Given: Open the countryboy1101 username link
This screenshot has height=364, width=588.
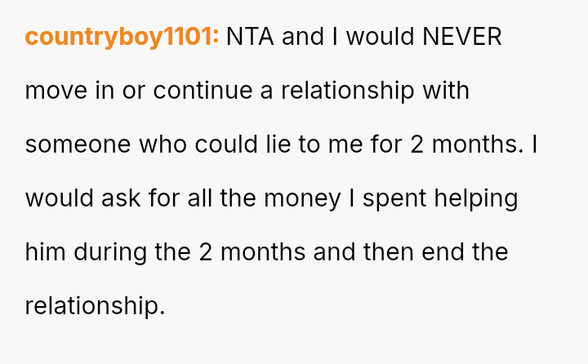Looking at the screenshot, I should [x=122, y=37].
